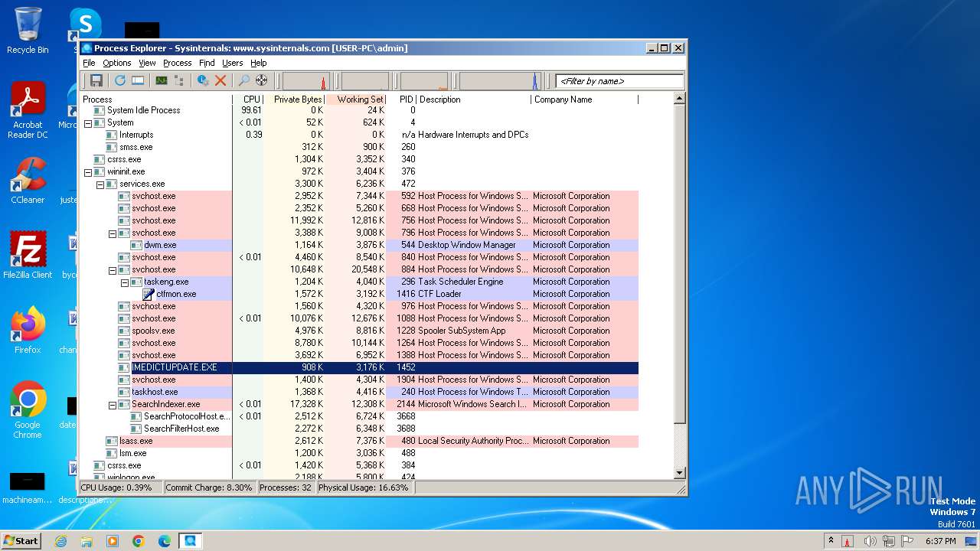Open the Options menu
980x551 pixels.
pos(117,63)
